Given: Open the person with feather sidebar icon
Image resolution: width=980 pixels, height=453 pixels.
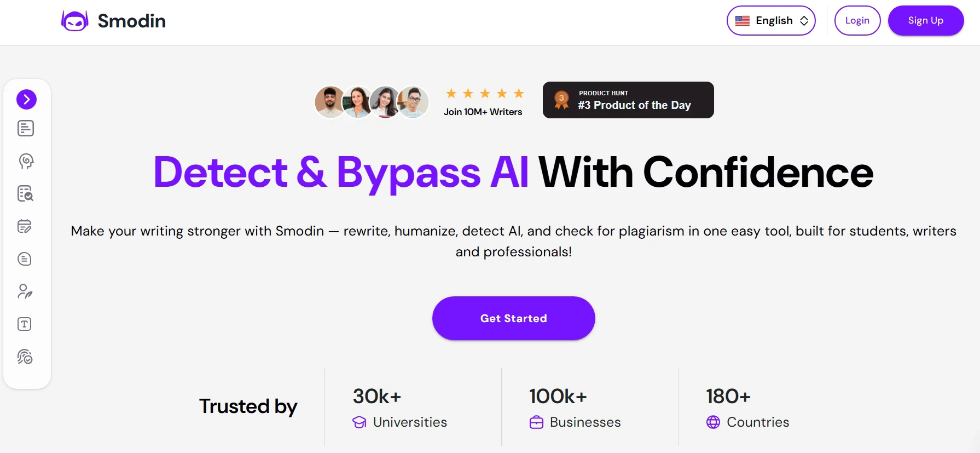Looking at the screenshot, I should [x=25, y=291].
